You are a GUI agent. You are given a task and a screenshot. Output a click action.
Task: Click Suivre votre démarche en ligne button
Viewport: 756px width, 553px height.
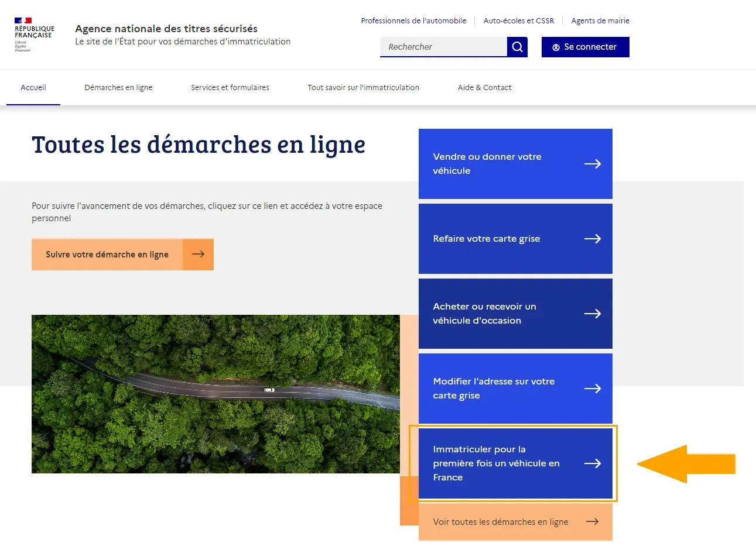click(x=122, y=254)
